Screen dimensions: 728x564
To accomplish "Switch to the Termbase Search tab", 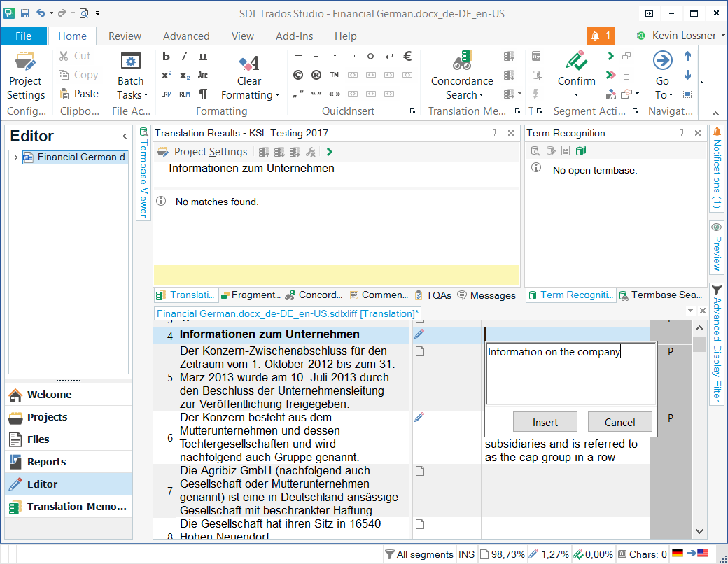I will pos(660,295).
